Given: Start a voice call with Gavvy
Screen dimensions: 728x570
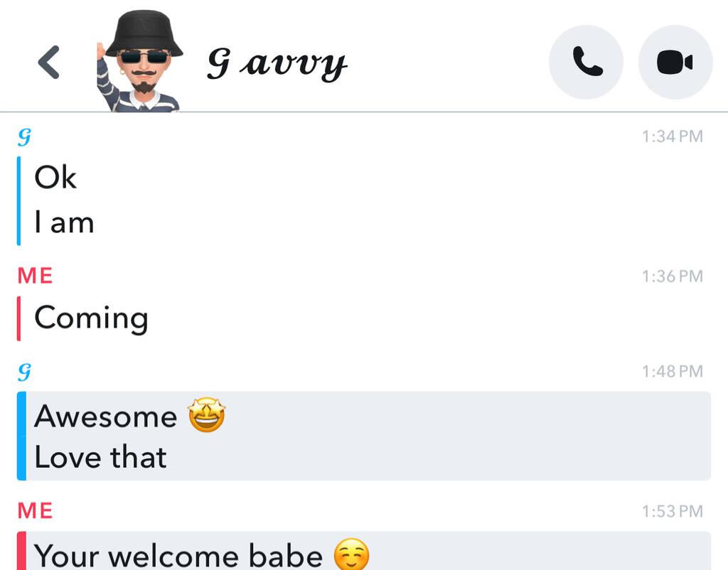Looking at the screenshot, I should [586, 63].
